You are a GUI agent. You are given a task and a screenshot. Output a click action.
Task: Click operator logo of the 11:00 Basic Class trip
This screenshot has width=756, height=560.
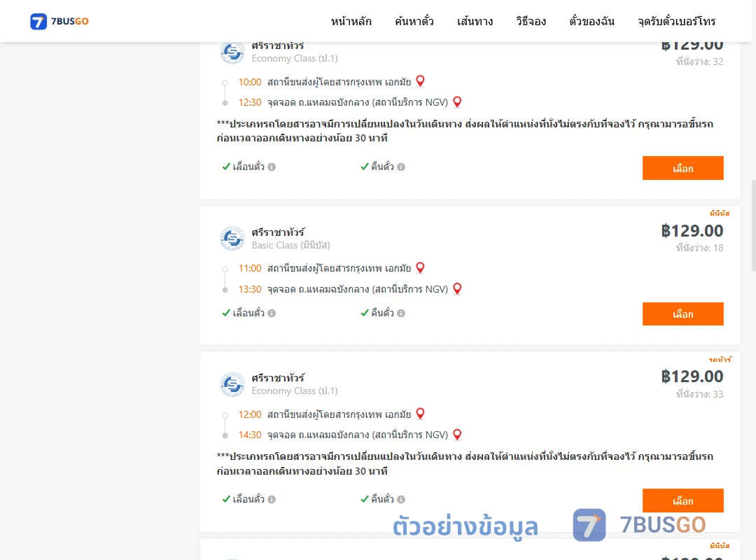click(x=232, y=238)
